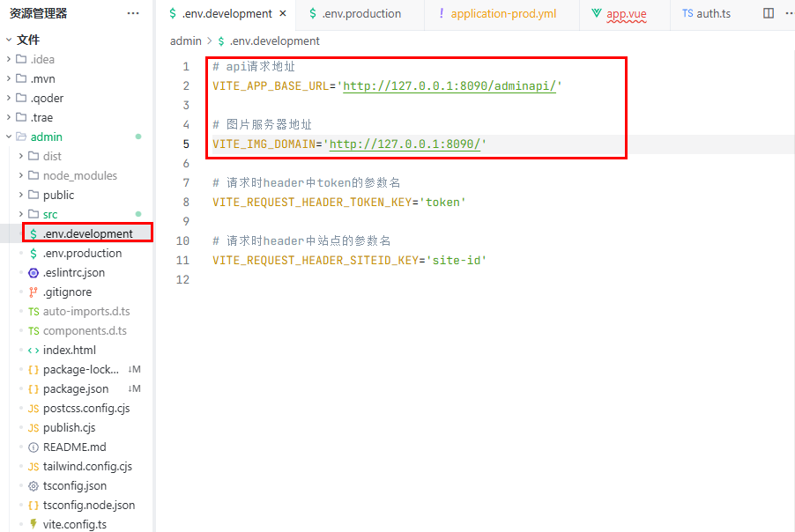Open the http://127.0.0.1:8090/adminapi/ link
Screen dimensions: 795x532
pos(449,86)
